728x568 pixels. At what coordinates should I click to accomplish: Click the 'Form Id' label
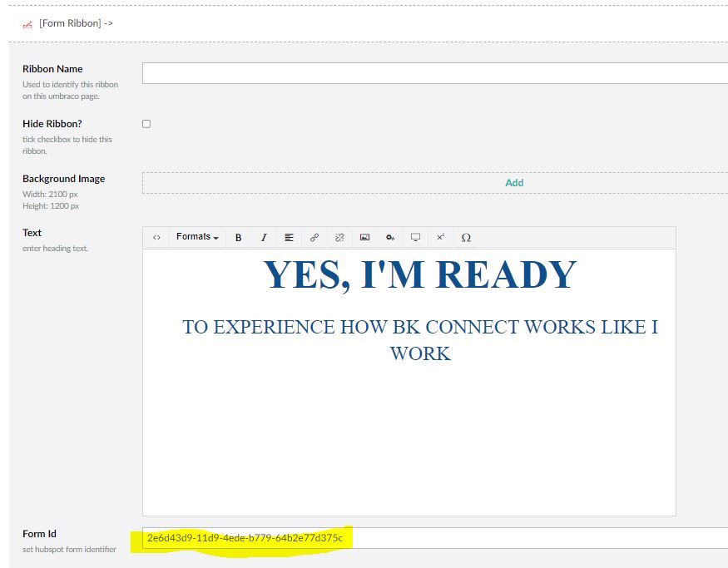coord(39,534)
